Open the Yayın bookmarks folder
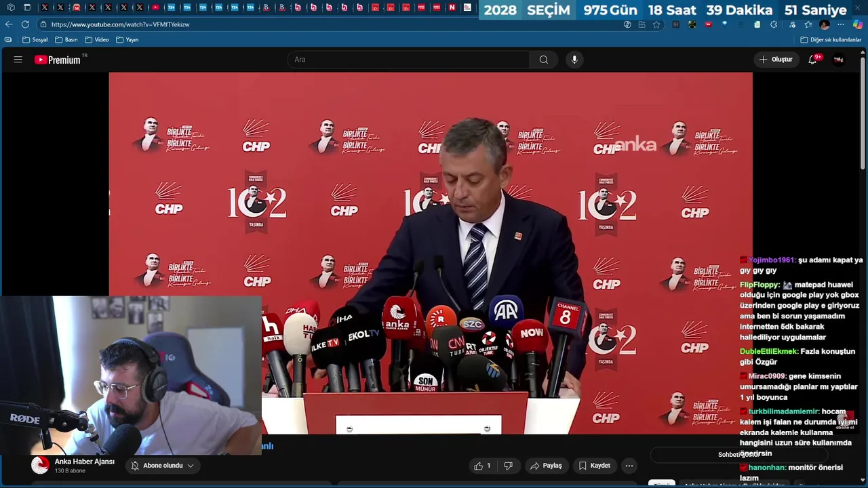The height and width of the screenshot is (488, 868). point(127,40)
